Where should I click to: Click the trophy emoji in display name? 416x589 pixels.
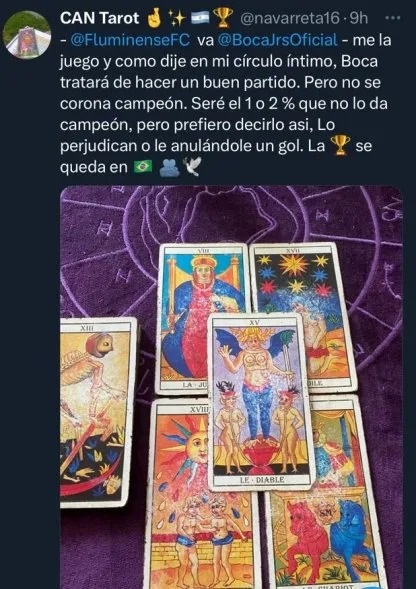tap(223, 18)
